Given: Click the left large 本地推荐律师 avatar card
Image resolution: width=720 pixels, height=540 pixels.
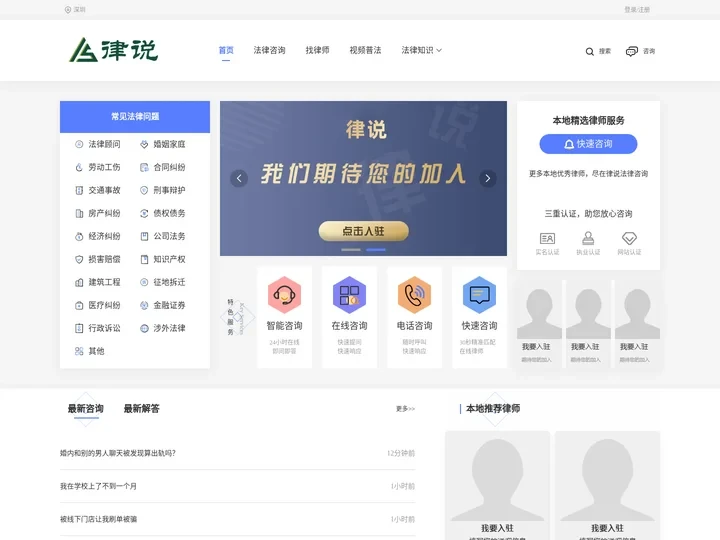Looking at the screenshot, I should (497, 485).
